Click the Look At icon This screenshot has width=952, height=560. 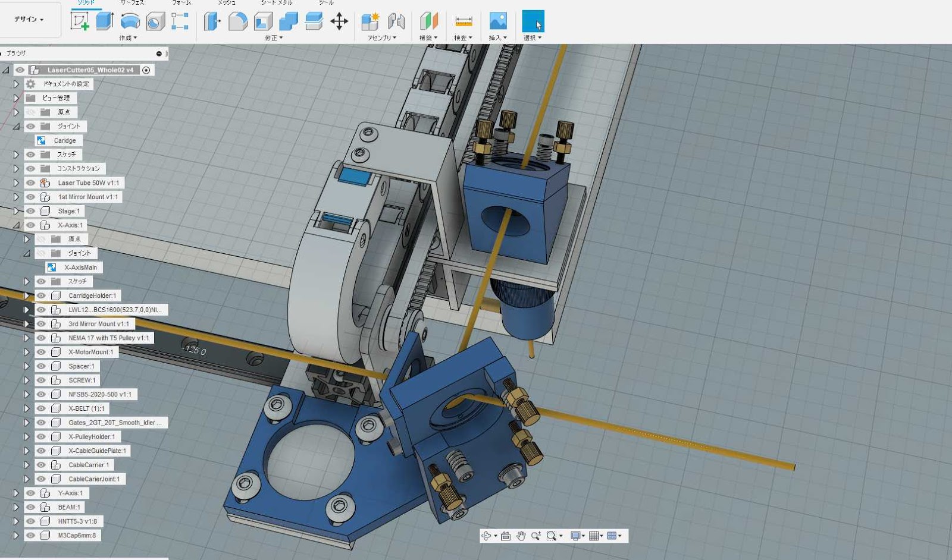point(506,536)
